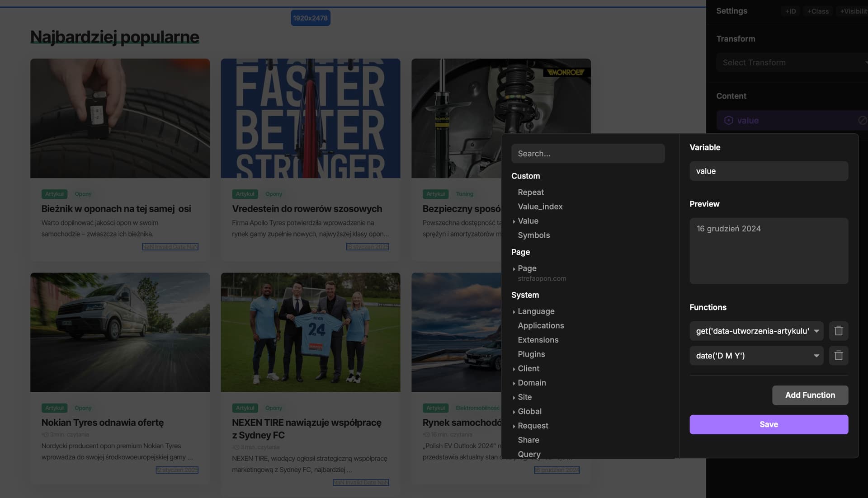The width and height of the screenshot is (868, 498).
Task: Expand the Language tree item
Action: 514,311
